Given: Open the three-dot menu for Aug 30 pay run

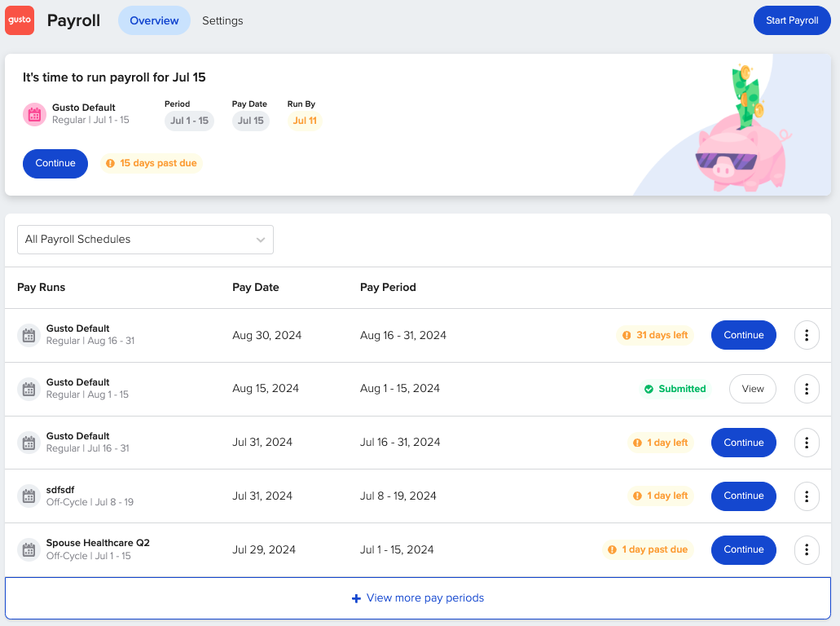Looking at the screenshot, I should [x=806, y=335].
